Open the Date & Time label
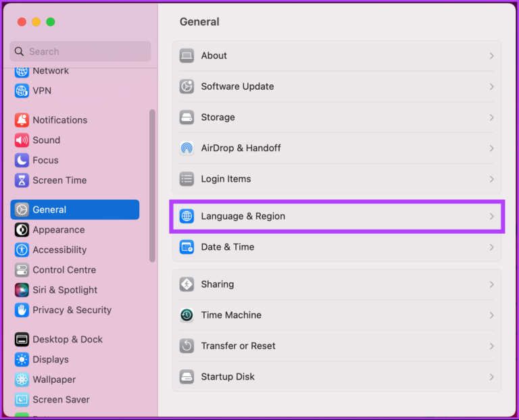The image size is (519, 420). [227, 247]
